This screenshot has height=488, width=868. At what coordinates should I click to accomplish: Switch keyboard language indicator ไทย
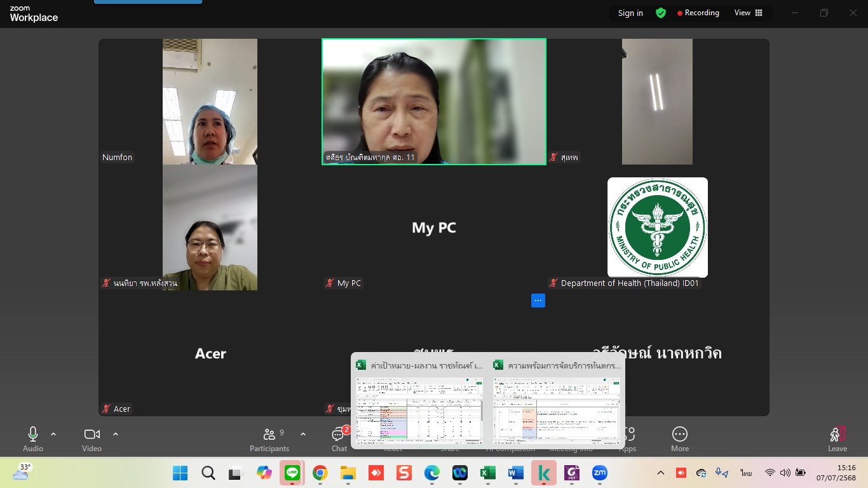click(x=746, y=473)
